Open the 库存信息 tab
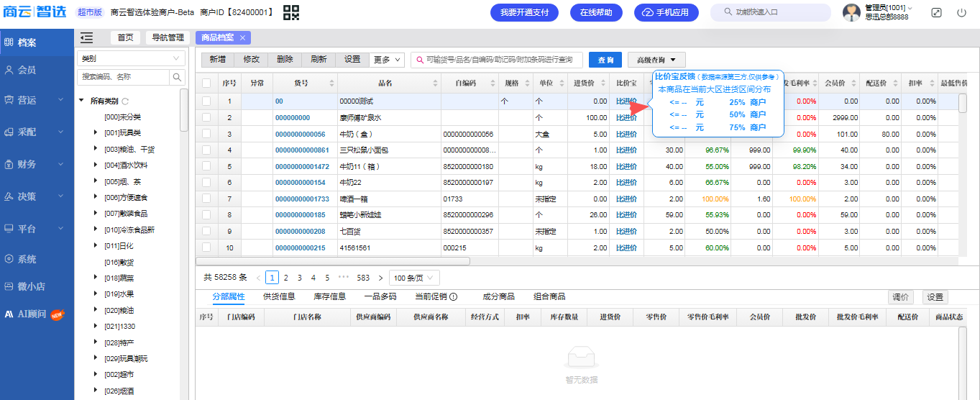Viewport: 980px width, 400px height. tap(329, 296)
